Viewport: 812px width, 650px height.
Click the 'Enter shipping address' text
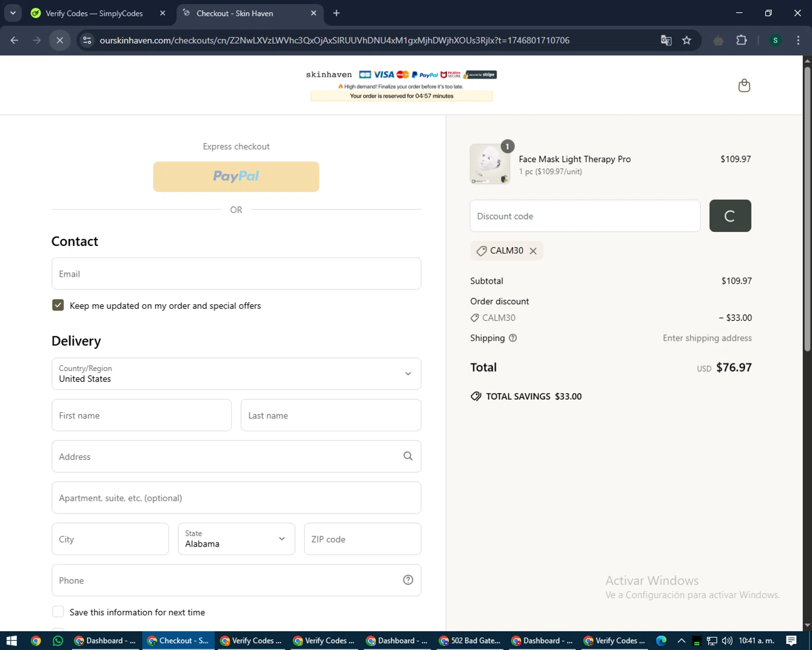click(x=707, y=338)
